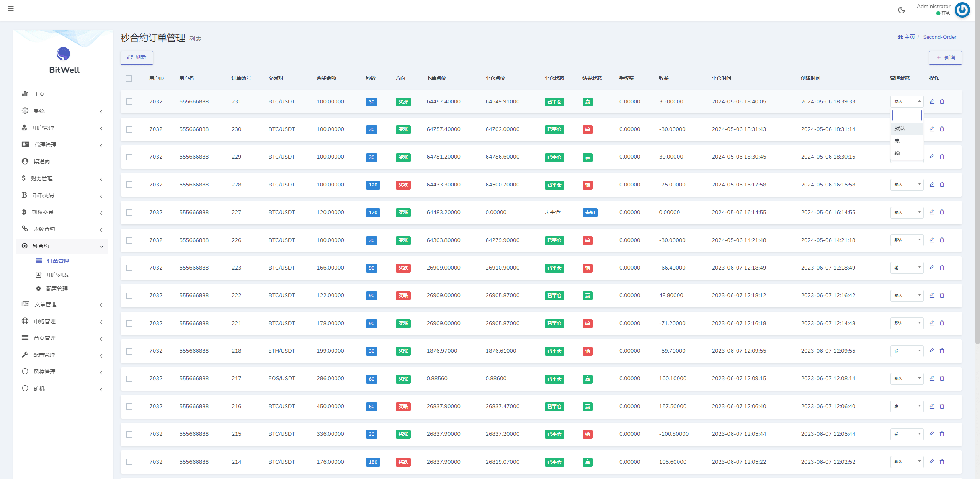Toggle dark mode moon icon
This screenshot has height=479, width=980.
pyautogui.click(x=902, y=10)
